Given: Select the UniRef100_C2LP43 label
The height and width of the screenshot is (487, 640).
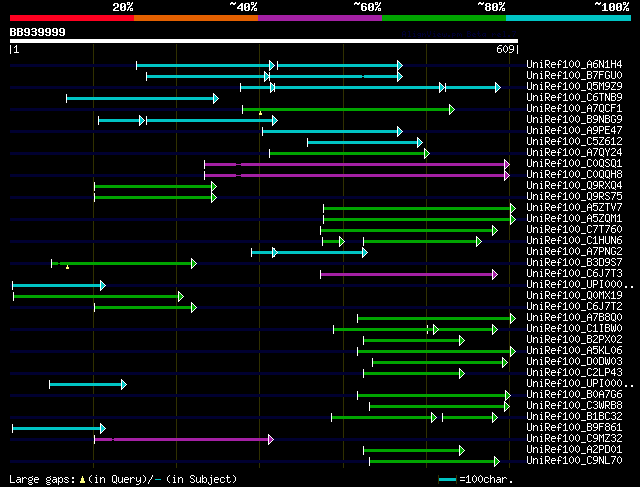Looking at the screenshot, I should click(574, 373).
